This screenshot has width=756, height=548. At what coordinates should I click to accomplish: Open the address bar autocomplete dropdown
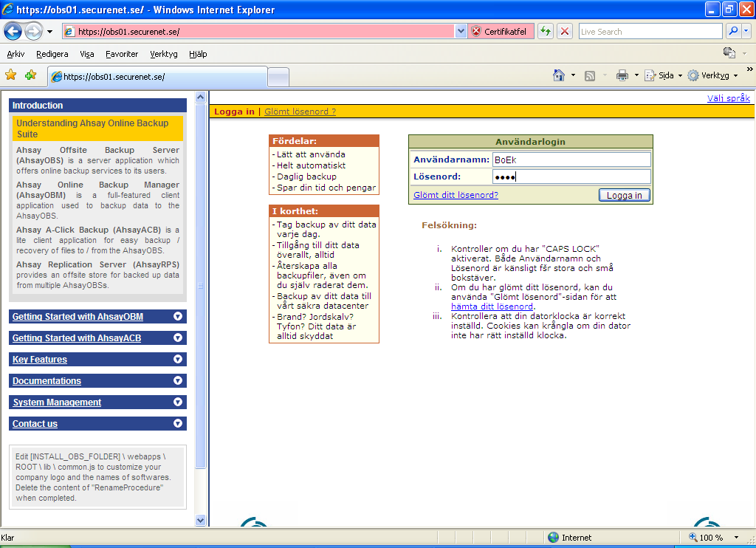tap(461, 31)
